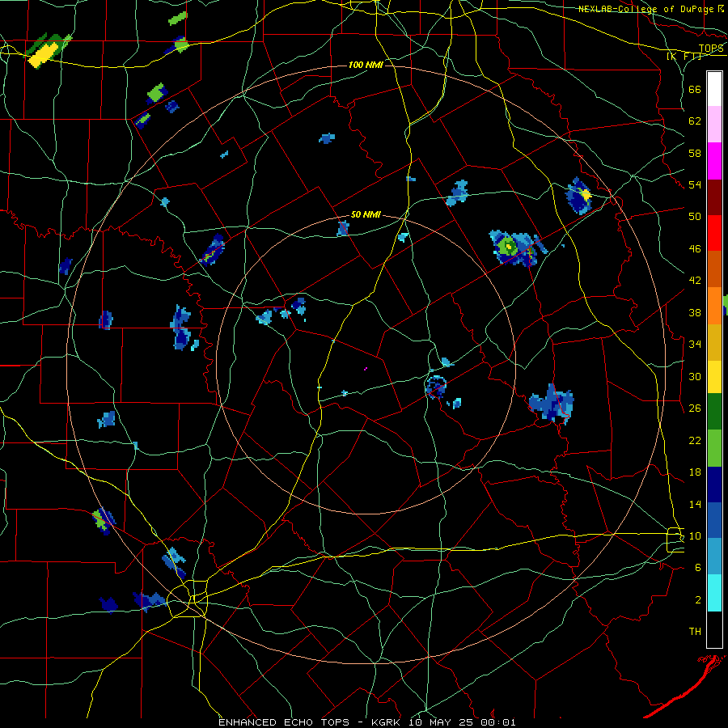Click the light pink legend swatch
728x728 pixels.
coord(714,124)
